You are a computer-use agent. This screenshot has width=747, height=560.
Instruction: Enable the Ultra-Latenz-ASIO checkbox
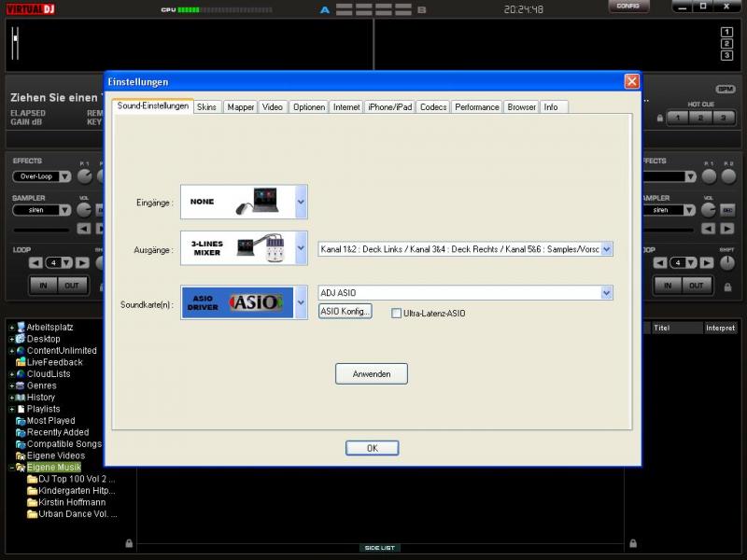pyautogui.click(x=396, y=314)
